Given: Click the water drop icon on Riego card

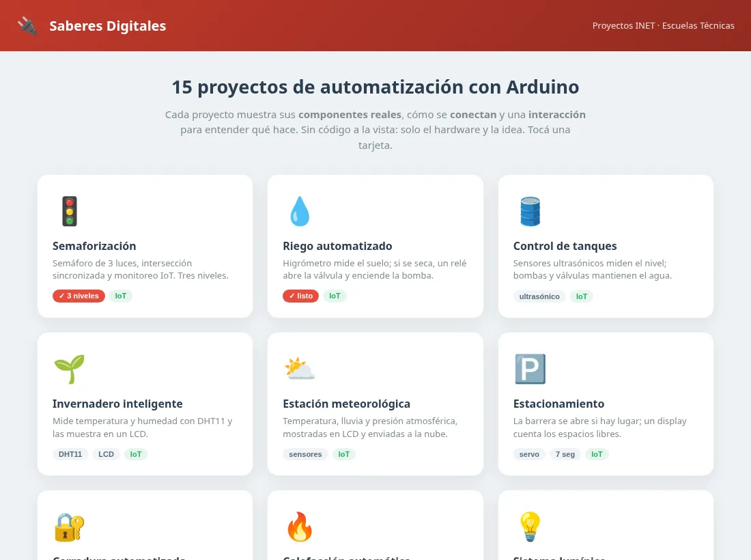Looking at the screenshot, I should coord(300,211).
